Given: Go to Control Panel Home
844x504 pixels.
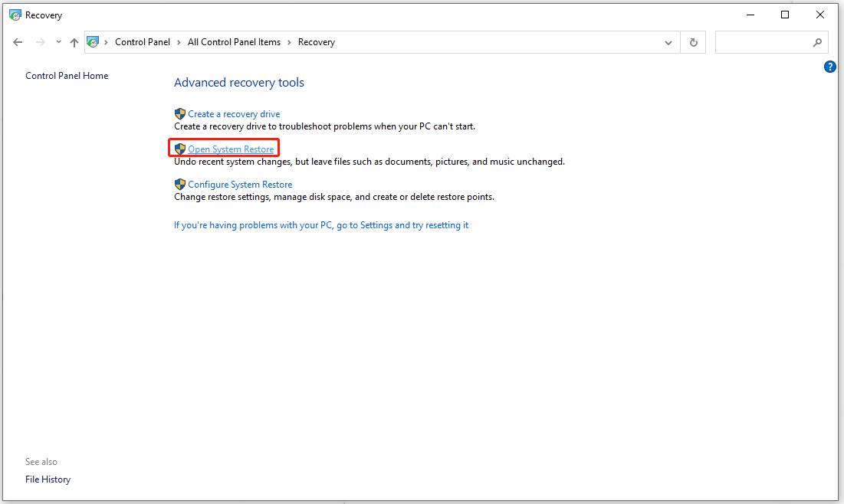Looking at the screenshot, I should click(67, 76).
